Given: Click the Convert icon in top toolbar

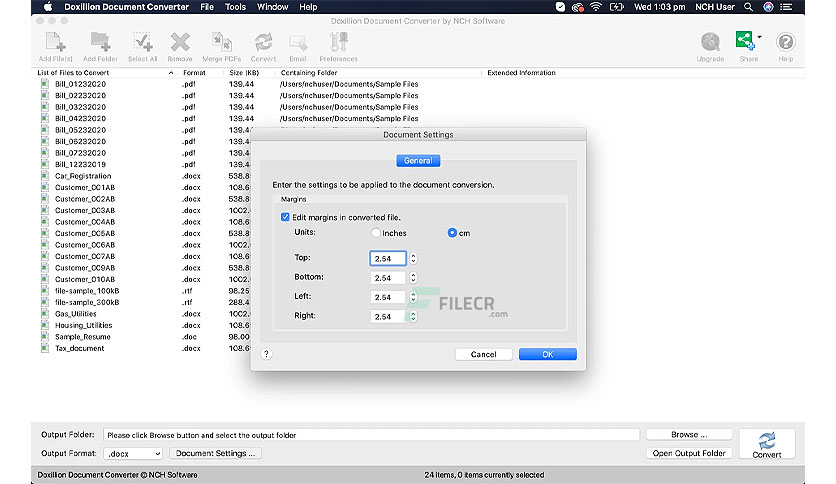Looking at the screenshot, I should [263, 47].
